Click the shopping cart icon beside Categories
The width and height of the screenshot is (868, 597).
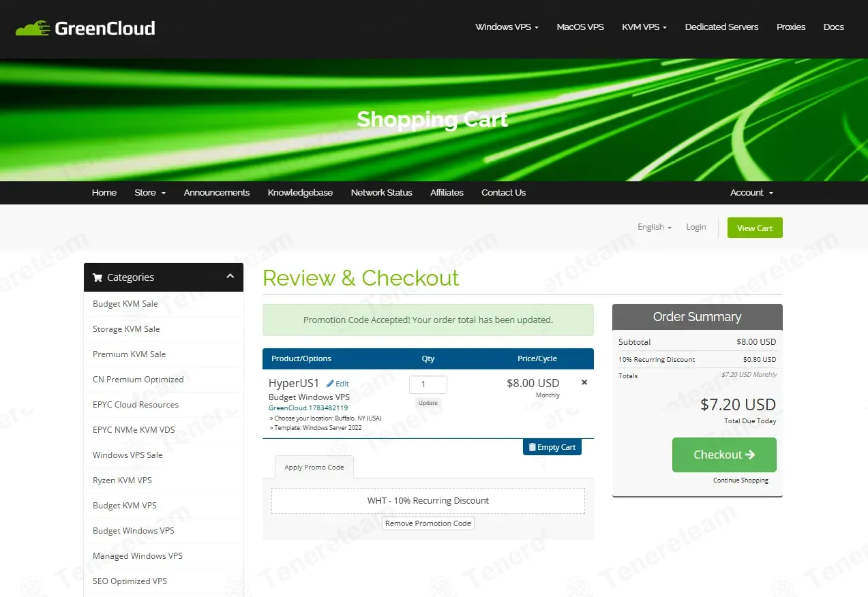(x=98, y=277)
